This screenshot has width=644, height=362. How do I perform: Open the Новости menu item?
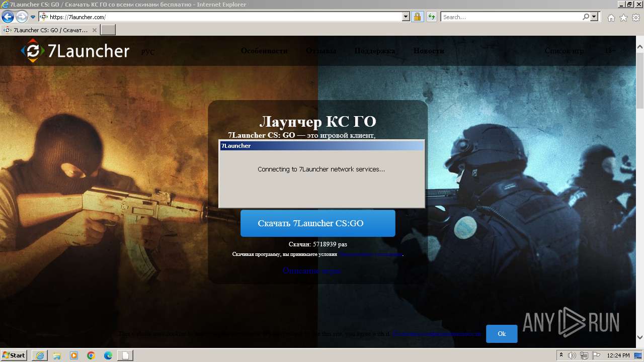[429, 51]
